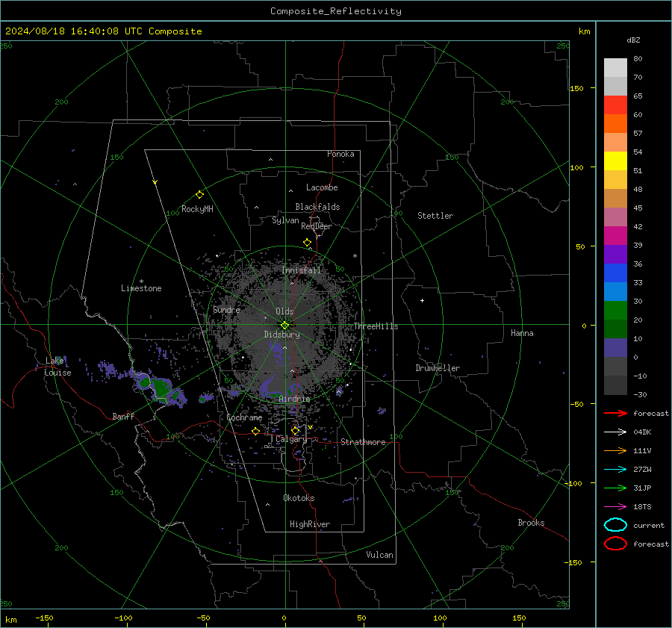The width and height of the screenshot is (672, 628).
Task: Click the Olds label near center
Action: 284,311
